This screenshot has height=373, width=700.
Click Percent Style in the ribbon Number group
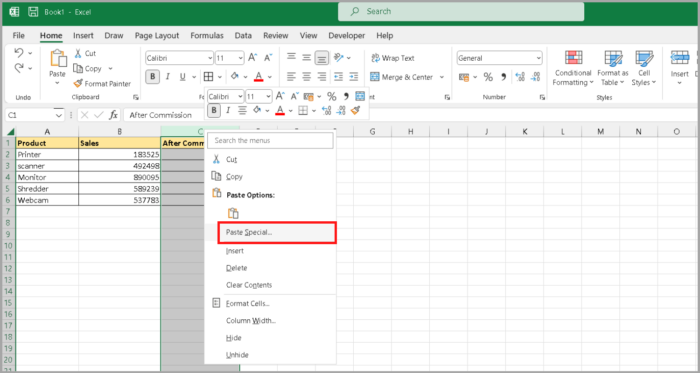[x=488, y=77]
